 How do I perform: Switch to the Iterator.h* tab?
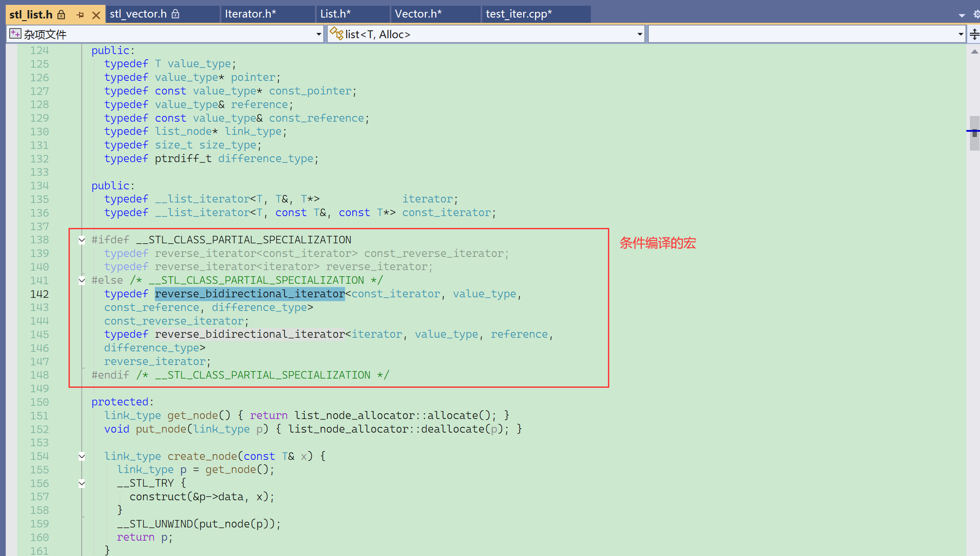coord(250,14)
